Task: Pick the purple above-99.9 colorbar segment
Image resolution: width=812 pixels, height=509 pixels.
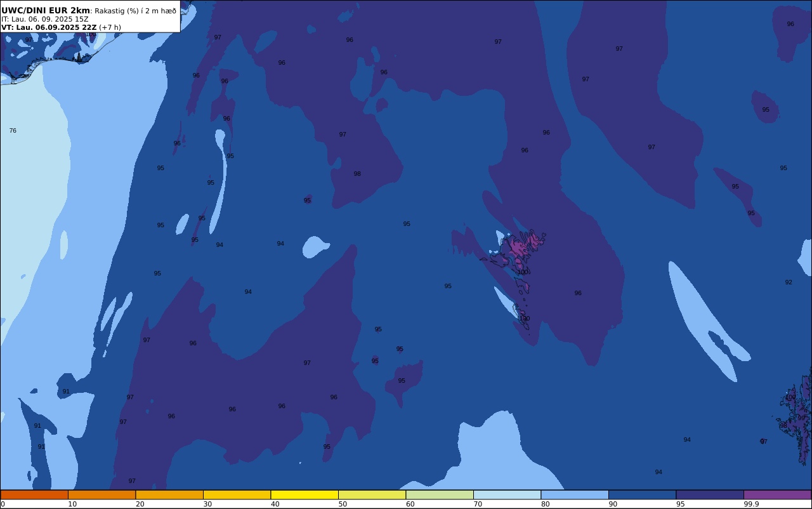Action: pyautogui.click(x=777, y=494)
